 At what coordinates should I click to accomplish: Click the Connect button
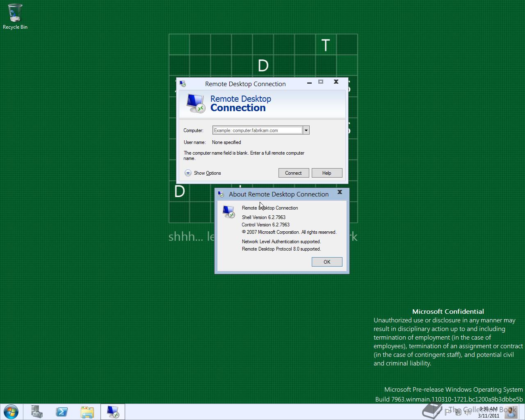[x=293, y=173]
